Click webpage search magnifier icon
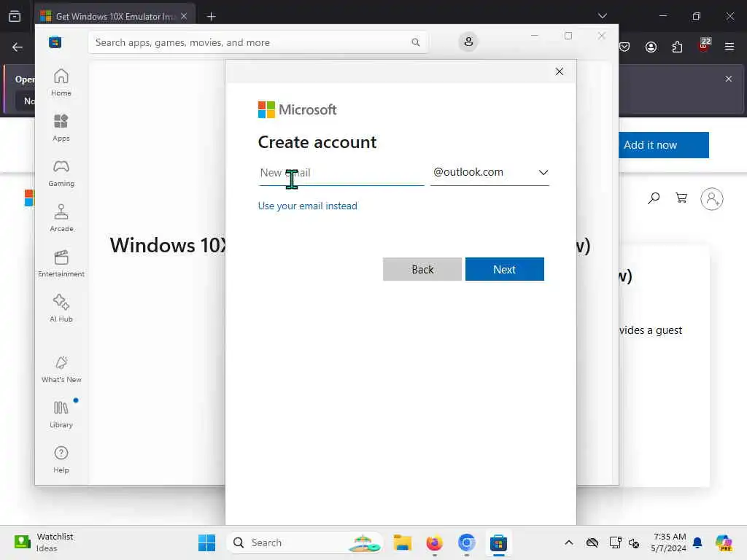The width and height of the screenshot is (747, 560). [654, 198]
